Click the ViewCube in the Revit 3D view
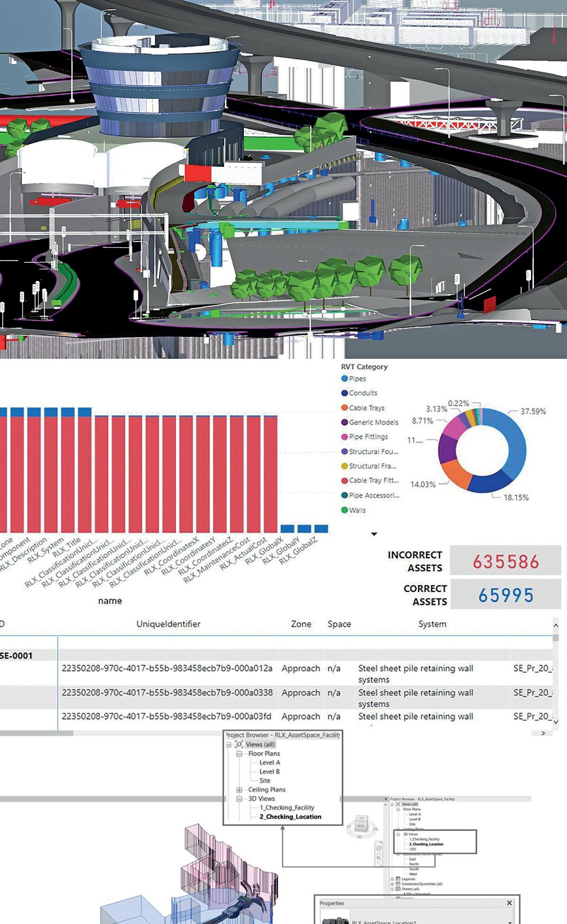567x924 pixels. [x=362, y=826]
